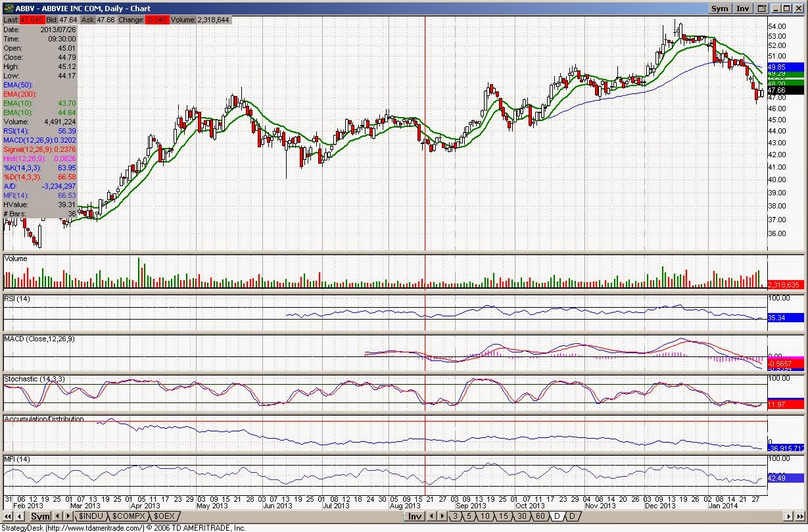Viewport: 808px width, 532px height.
Task: Click the EMA(10) 43.70 row in data box
Action: click(40, 103)
